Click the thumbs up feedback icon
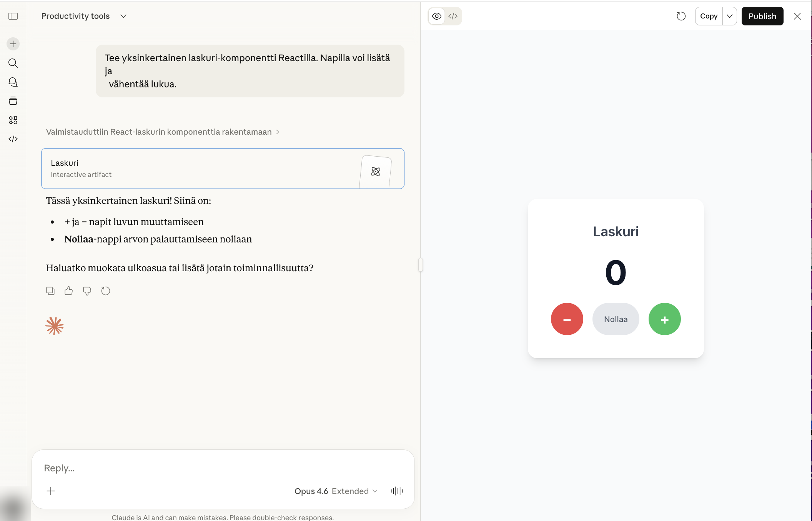 [x=69, y=291]
